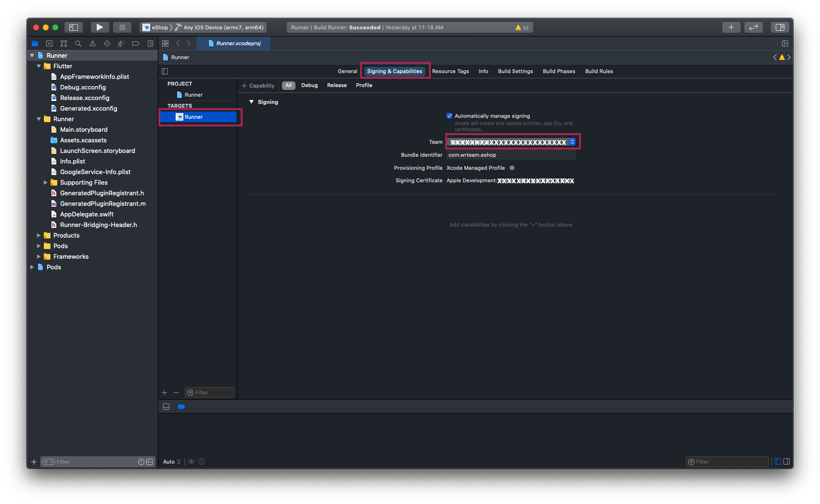Open the Team dropdown

point(511,142)
